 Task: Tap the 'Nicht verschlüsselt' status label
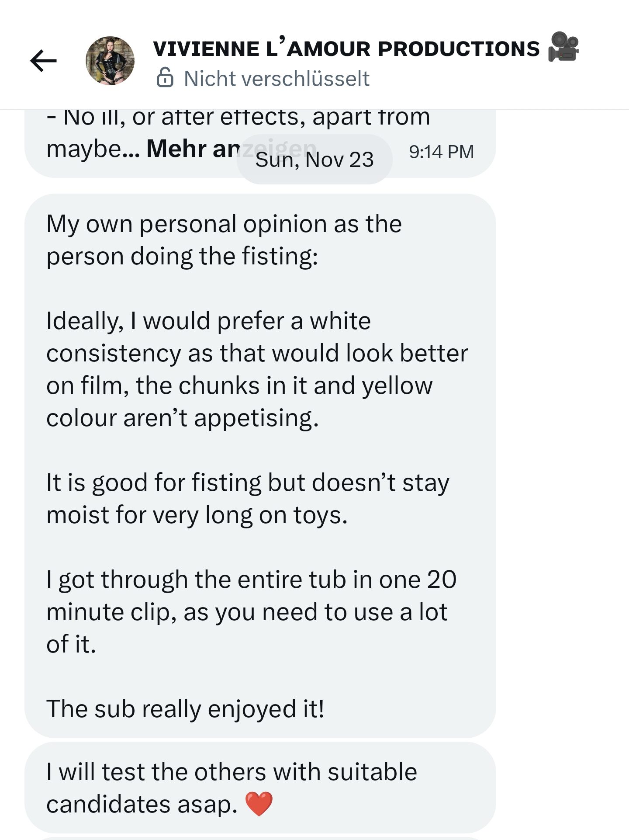point(276,79)
